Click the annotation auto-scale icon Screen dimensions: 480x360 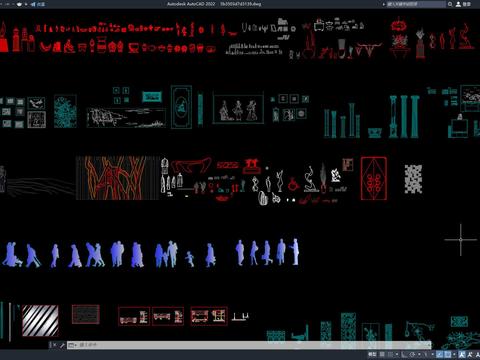470,354
